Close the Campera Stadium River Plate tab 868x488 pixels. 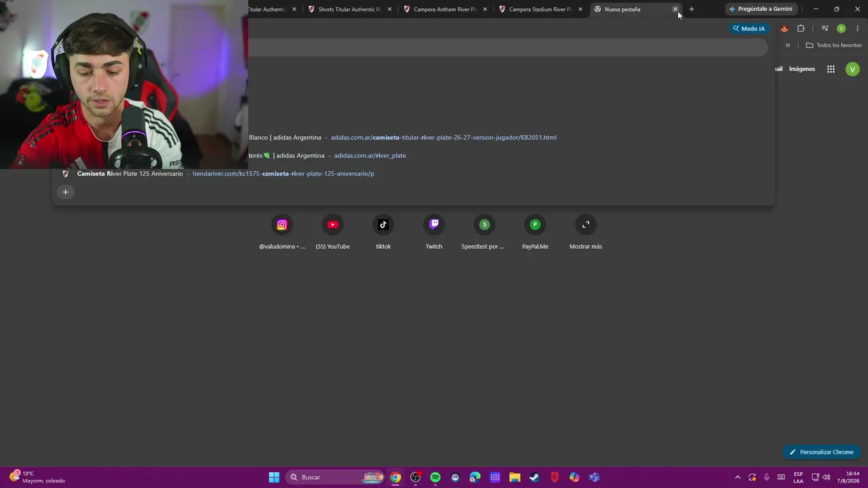[580, 9]
